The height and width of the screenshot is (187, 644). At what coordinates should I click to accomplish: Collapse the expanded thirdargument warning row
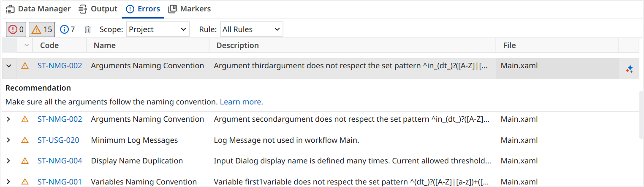point(8,66)
